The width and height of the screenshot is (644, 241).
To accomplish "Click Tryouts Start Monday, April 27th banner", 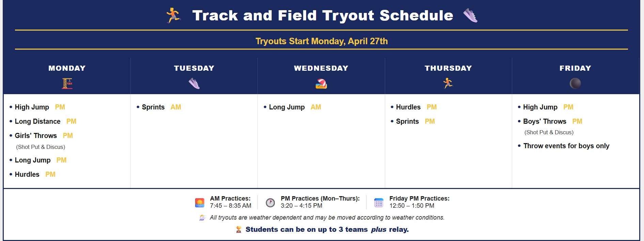I will [321, 41].
